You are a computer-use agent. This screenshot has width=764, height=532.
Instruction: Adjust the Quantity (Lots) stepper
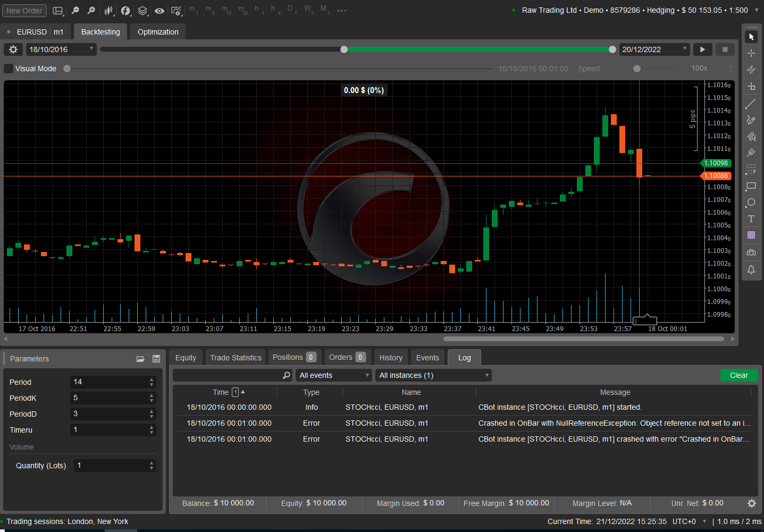point(152,466)
